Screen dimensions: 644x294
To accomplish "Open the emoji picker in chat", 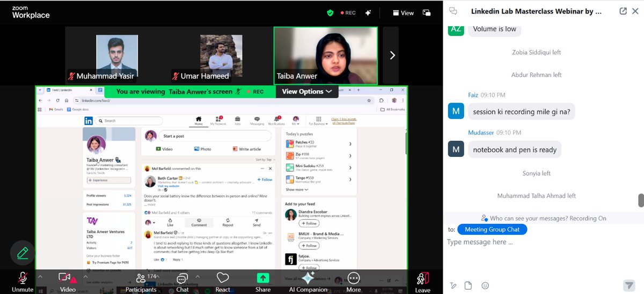I will [x=485, y=285].
